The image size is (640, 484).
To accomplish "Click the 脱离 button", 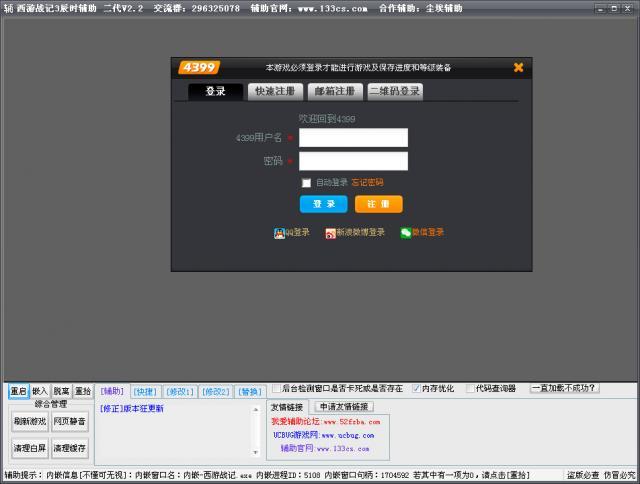I will coord(61,391).
